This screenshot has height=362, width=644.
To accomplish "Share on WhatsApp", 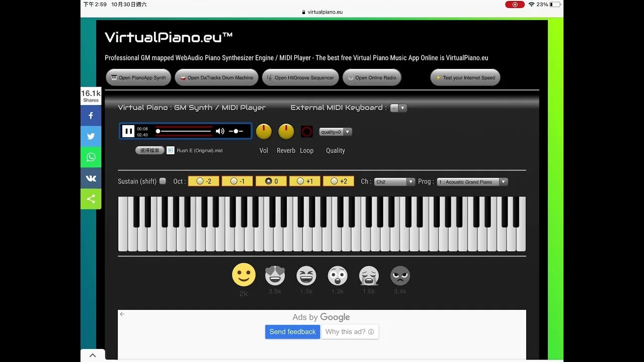I will tap(91, 157).
